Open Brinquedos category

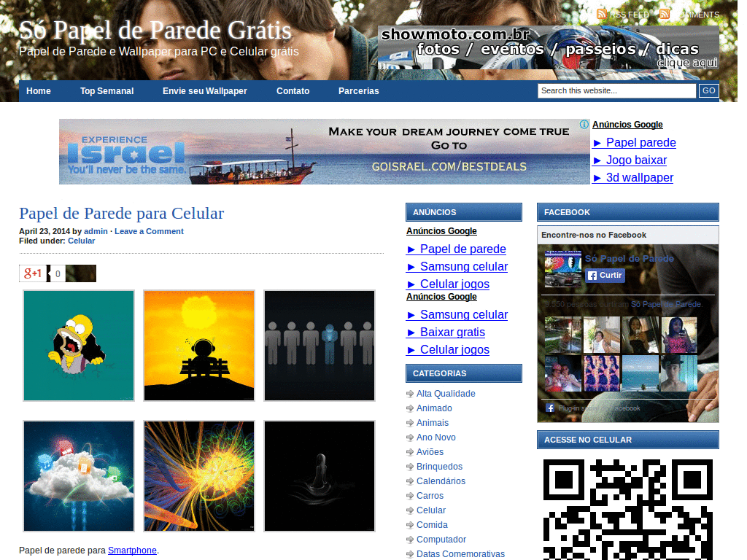(439, 467)
